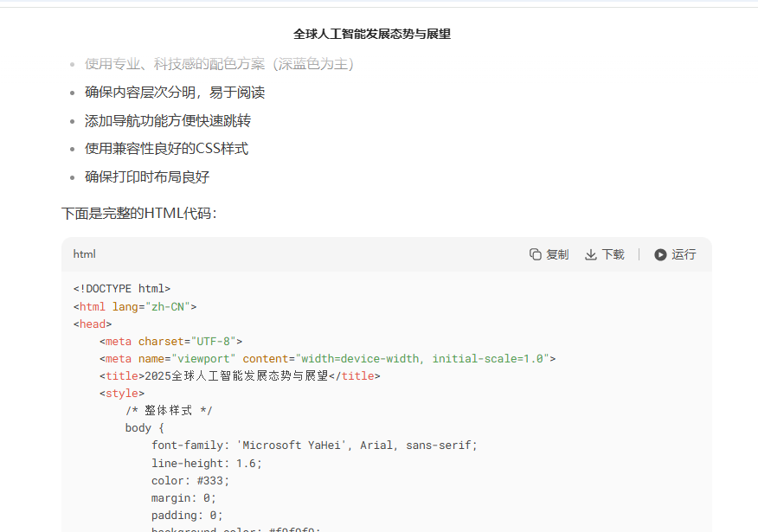Click the font-family code line
758x532 pixels.
314,445
